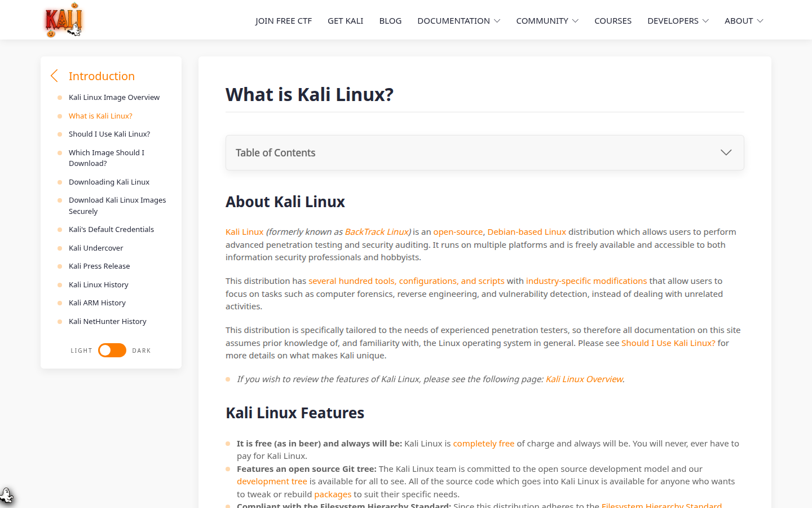
Task: Open the Blog nav item
Action: (390, 21)
